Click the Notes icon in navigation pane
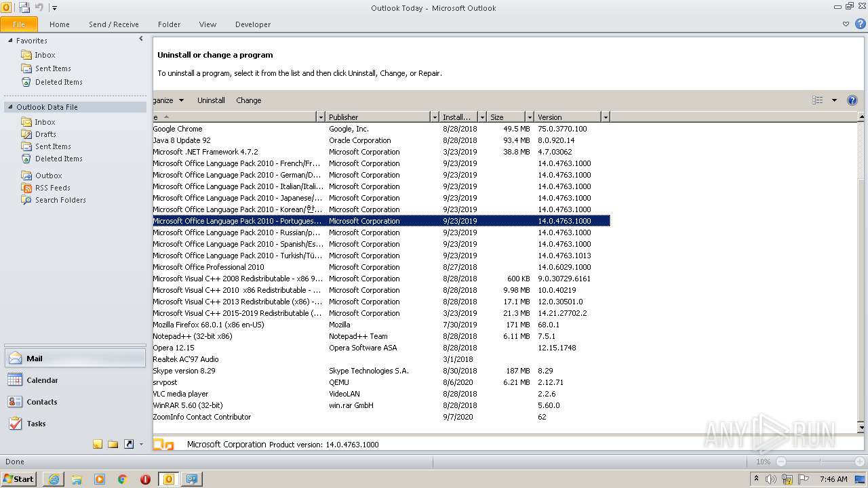This screenshot has width=868, height=488. 98,444
